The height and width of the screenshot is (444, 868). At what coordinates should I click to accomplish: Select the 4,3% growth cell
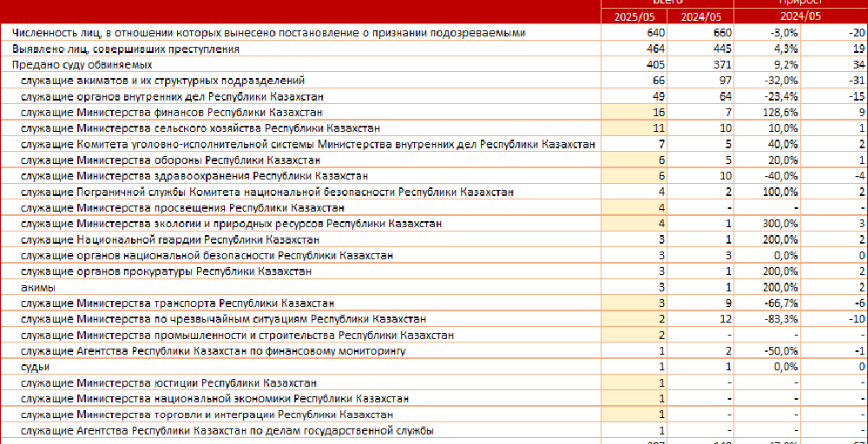[788, 49]
